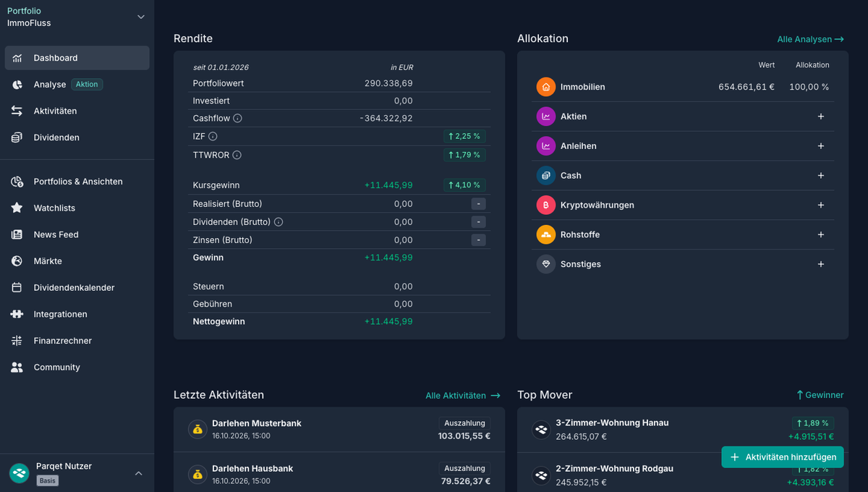
Task: Expand the Sonstiges allocation with plus
Action: tap(821, 265)
